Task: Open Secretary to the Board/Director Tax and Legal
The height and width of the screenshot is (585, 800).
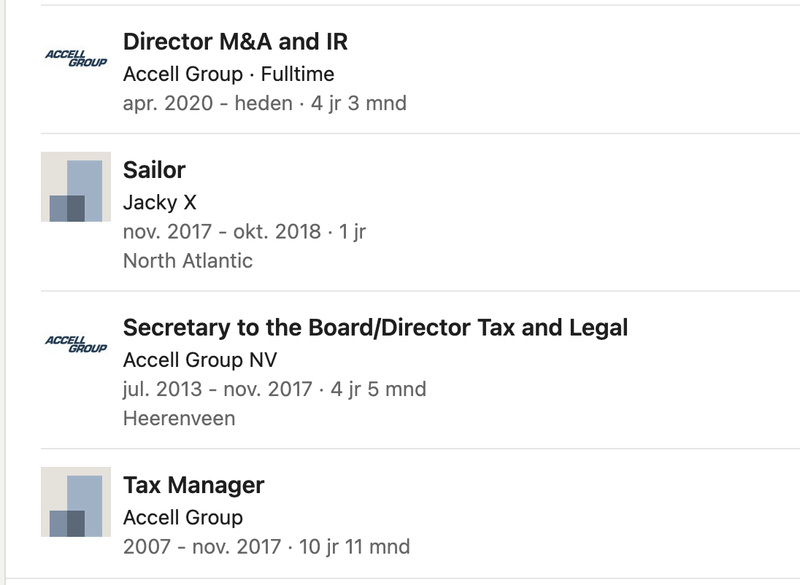Action: point(376,327)
